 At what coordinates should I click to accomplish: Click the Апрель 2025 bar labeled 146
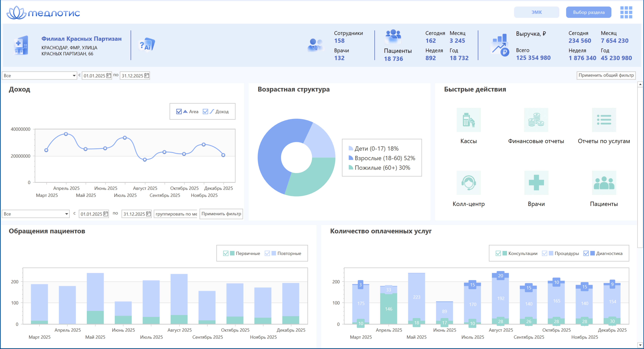[x=388, y=309]
